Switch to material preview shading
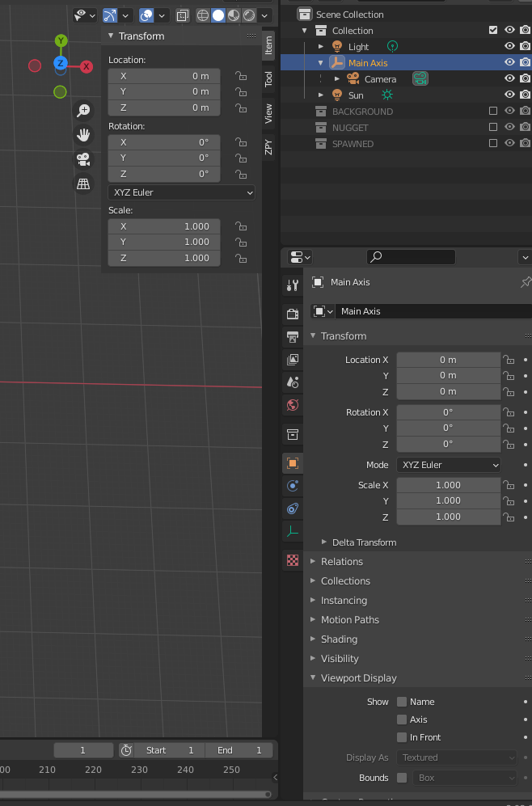The height and width of the screenshot is (806, 532). click(x=234, y=15)
